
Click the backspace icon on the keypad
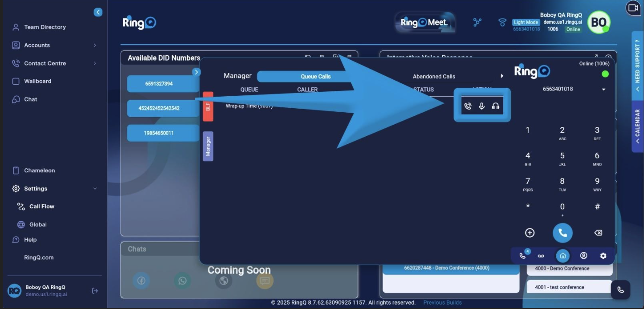pyautogui.click(x=597, y=232)
